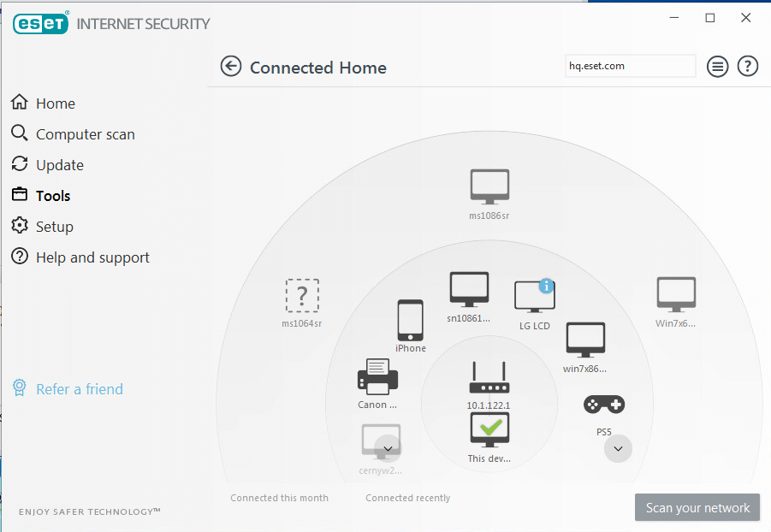This screenshot has width=771, height=532.
Task: Open the hamburger menu next to search
Action: click(x=717, y=66)
